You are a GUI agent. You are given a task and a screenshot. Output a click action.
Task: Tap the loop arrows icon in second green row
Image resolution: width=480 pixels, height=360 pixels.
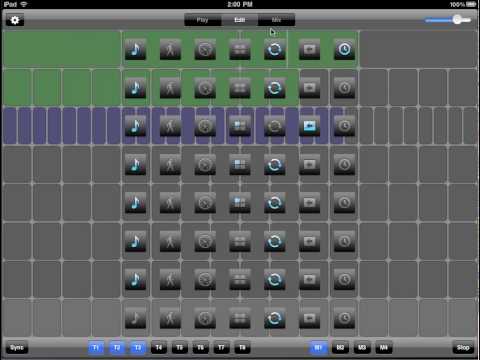pos(275,88)
